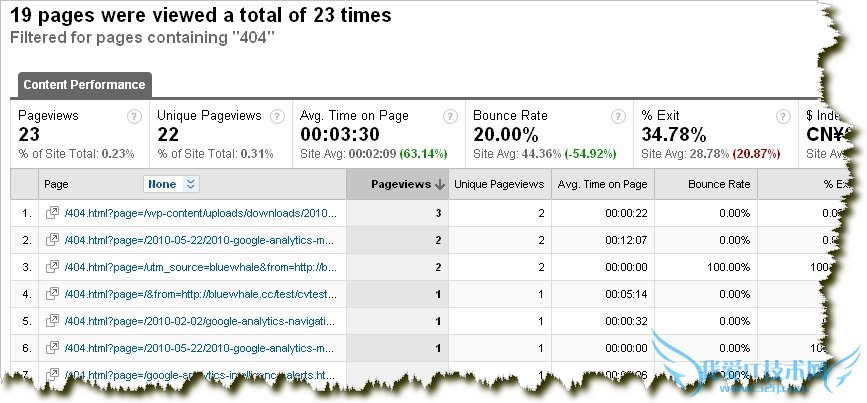Click the bluewhale.cc/test/cvtest page link
The image size is (867, 403).
(199, 294)
